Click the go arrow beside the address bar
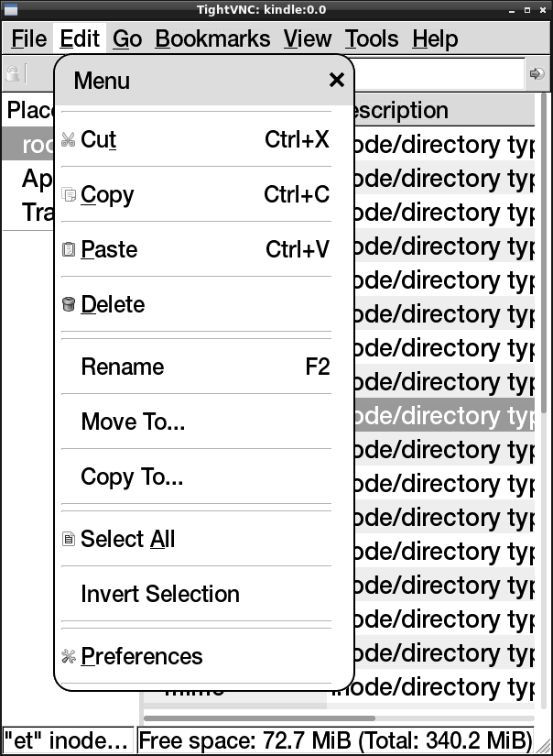553x756 pixels. [x=537, y=73]
